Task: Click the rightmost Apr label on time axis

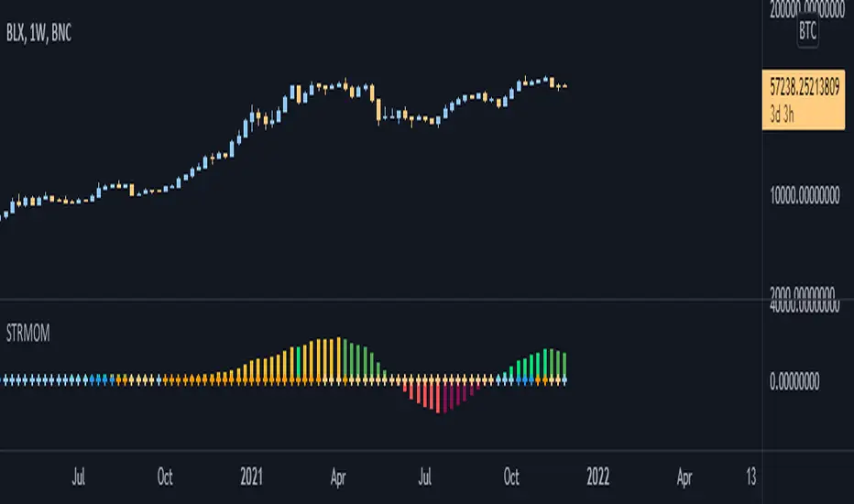Action: 684,477
